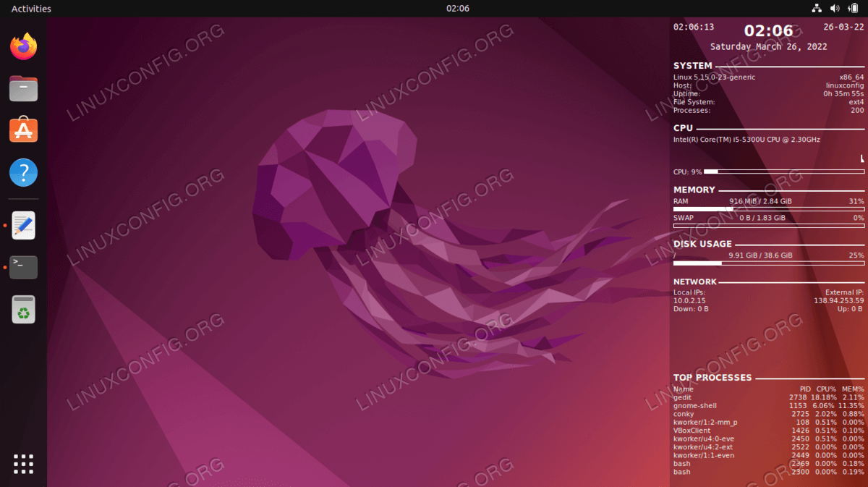Click the 'gnome-shell' process row
This screenshot has height=487, width=868.
tap(769, 406)
